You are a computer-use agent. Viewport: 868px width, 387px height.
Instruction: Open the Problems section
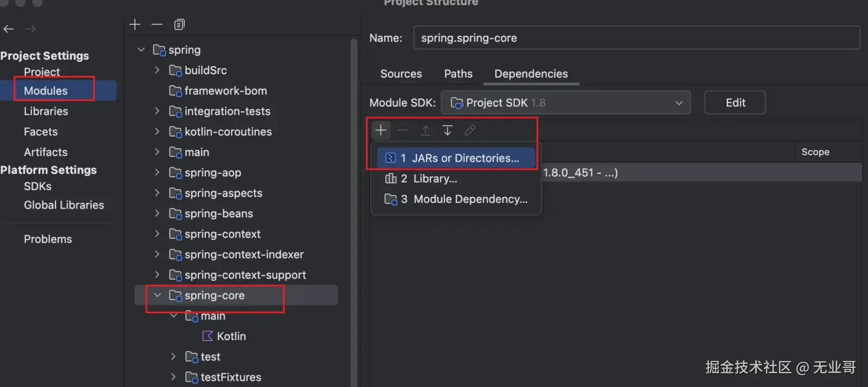click(x=48, y=239)
